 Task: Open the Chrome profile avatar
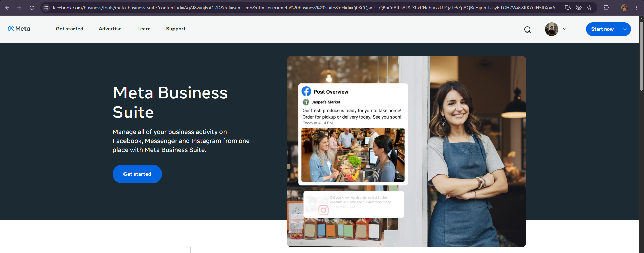624,8
